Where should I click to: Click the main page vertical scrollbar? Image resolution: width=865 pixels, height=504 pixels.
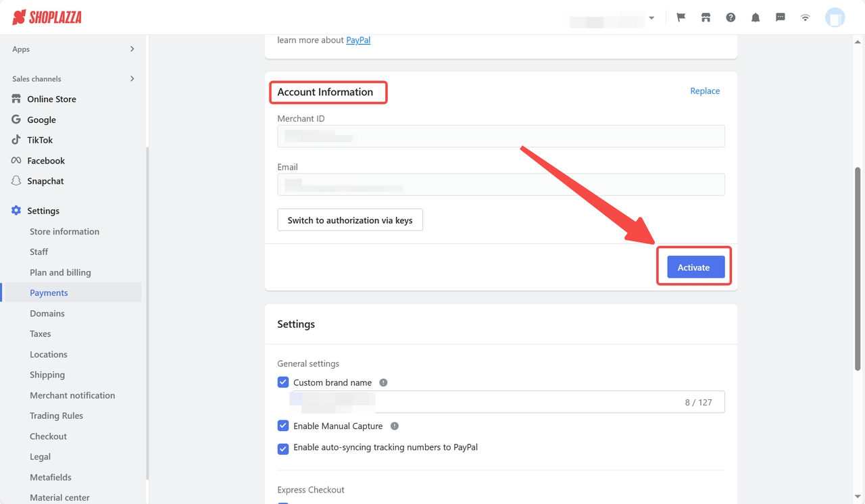pos(858,269)
